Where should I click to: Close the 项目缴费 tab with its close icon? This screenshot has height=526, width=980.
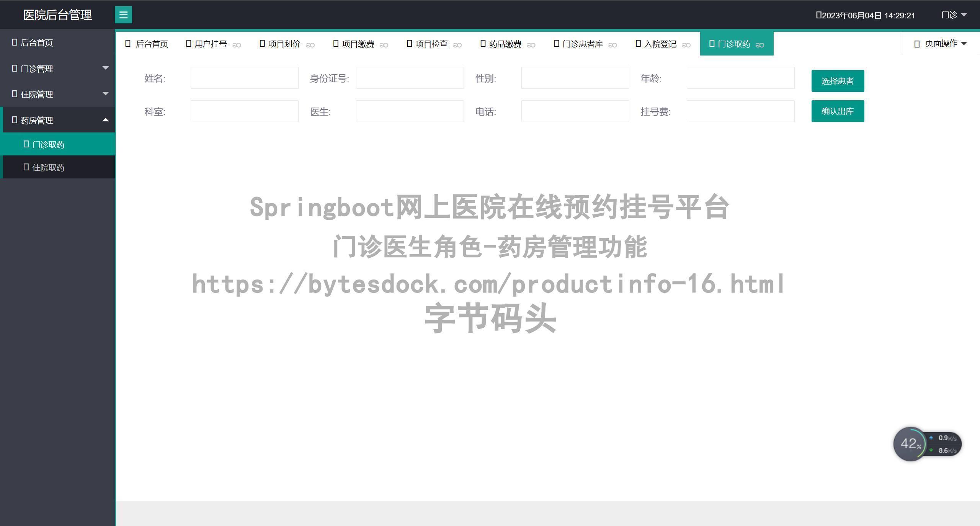[384, 45]
